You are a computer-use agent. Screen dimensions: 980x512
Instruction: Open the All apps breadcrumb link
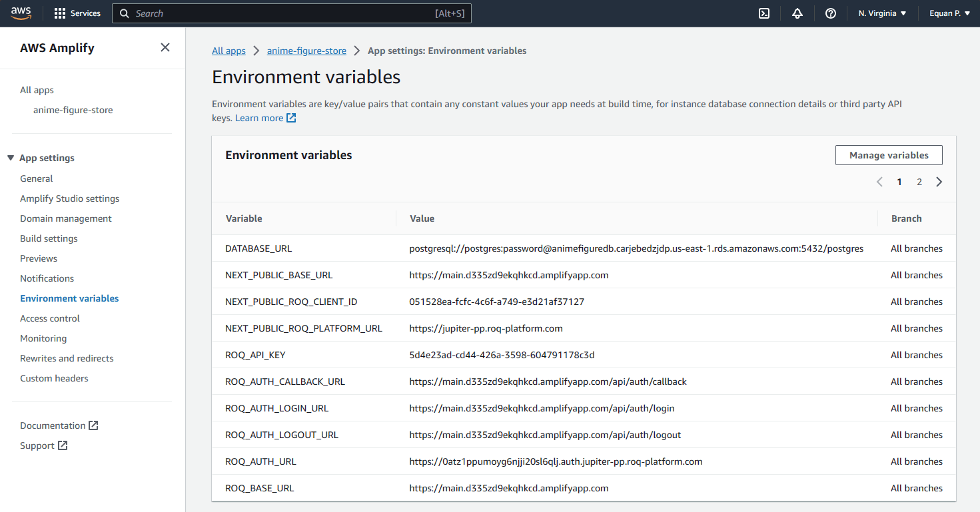[x=229, y=51]
